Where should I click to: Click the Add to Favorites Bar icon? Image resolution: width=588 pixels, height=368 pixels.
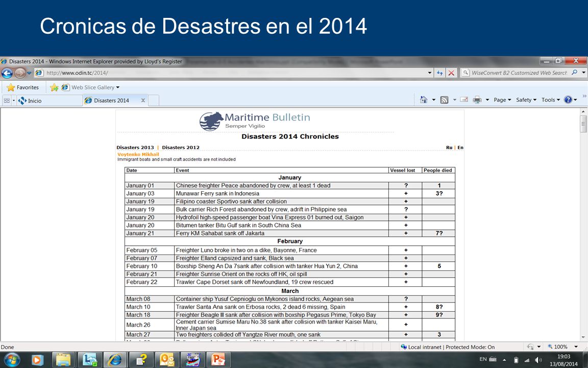coord(55,87)
